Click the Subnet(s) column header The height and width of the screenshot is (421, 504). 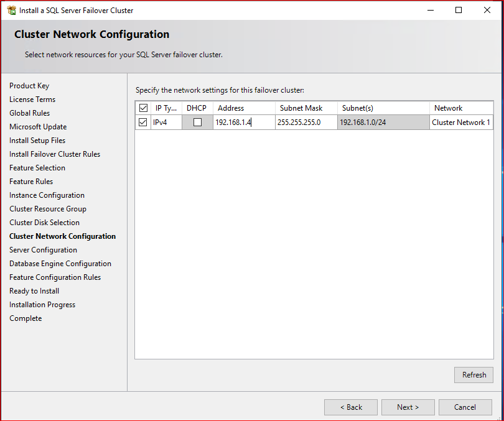tap(383, 108)
